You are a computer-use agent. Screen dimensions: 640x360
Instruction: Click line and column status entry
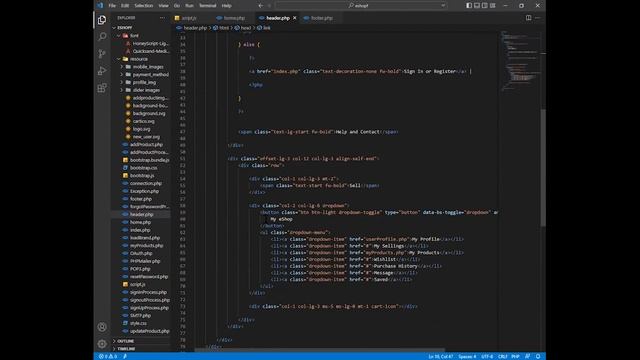pos(440,356)
